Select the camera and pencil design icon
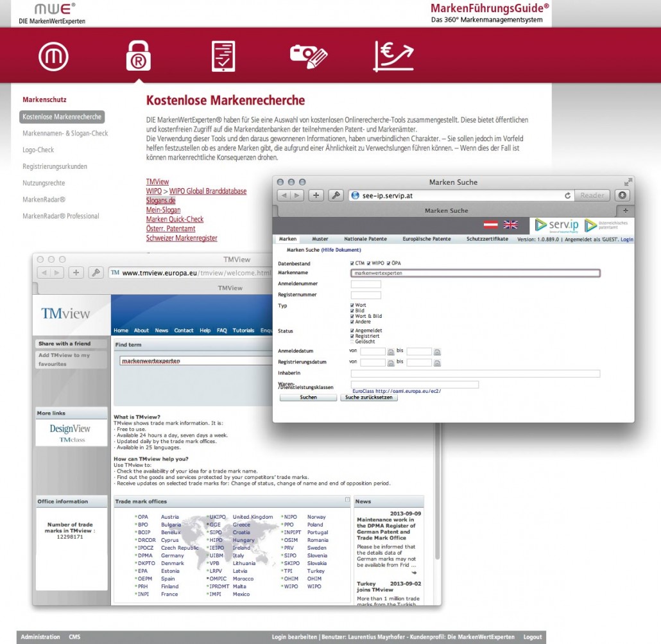The height and width of the screenshot is (644, 661). 309,57
